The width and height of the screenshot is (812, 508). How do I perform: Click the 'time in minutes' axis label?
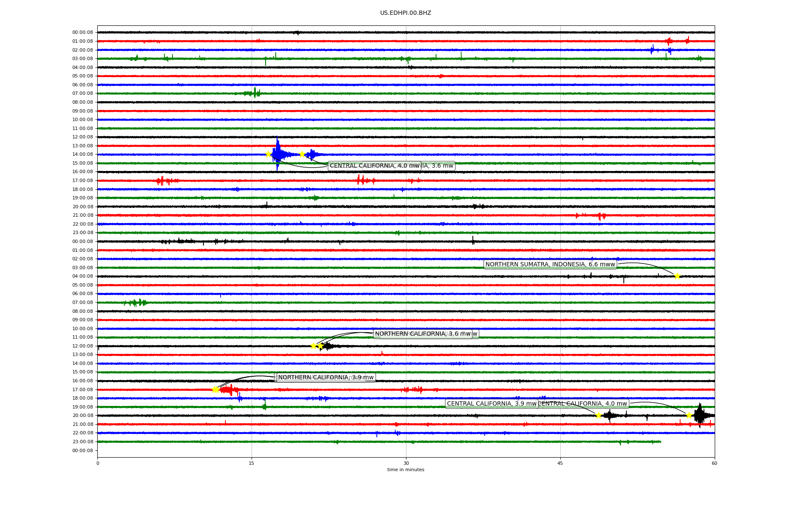pyautogui.click(x=406, y=470)
